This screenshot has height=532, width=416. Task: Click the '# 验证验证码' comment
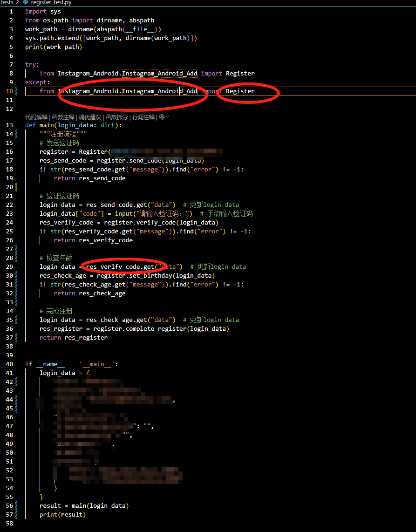click(59, 196)
